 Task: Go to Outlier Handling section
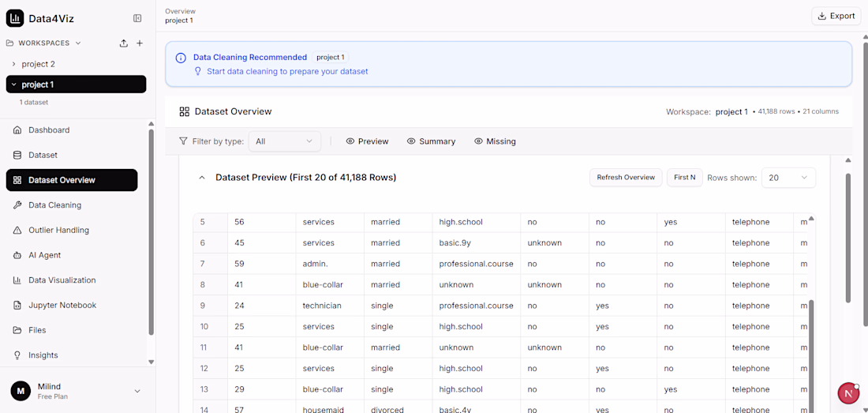pyautogui.click(x=58, y=230)
